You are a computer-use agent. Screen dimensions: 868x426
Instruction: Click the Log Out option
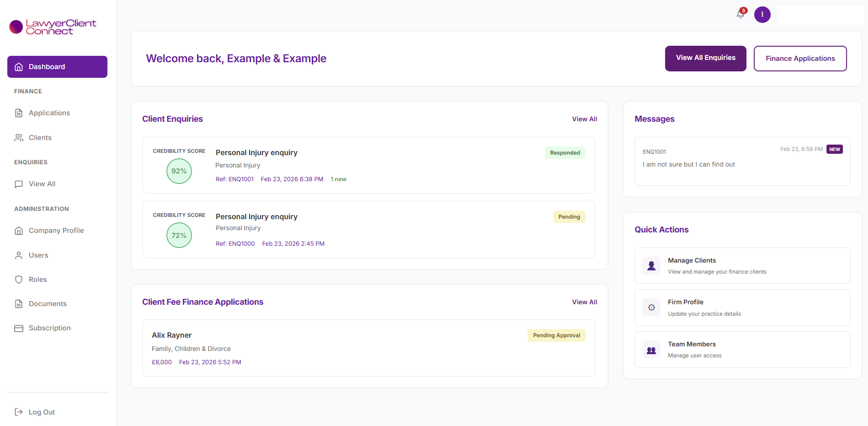point(41,412)
